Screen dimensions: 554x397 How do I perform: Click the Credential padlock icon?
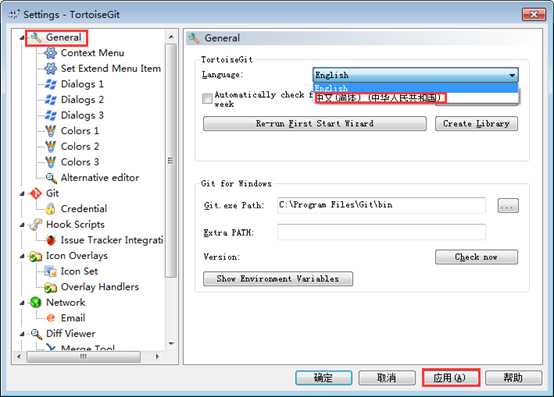click(51, 209)
